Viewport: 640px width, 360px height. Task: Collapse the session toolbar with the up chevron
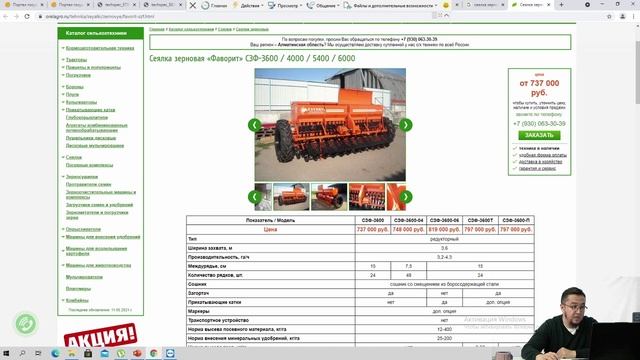pyautogui.click(x=447, y=16)
